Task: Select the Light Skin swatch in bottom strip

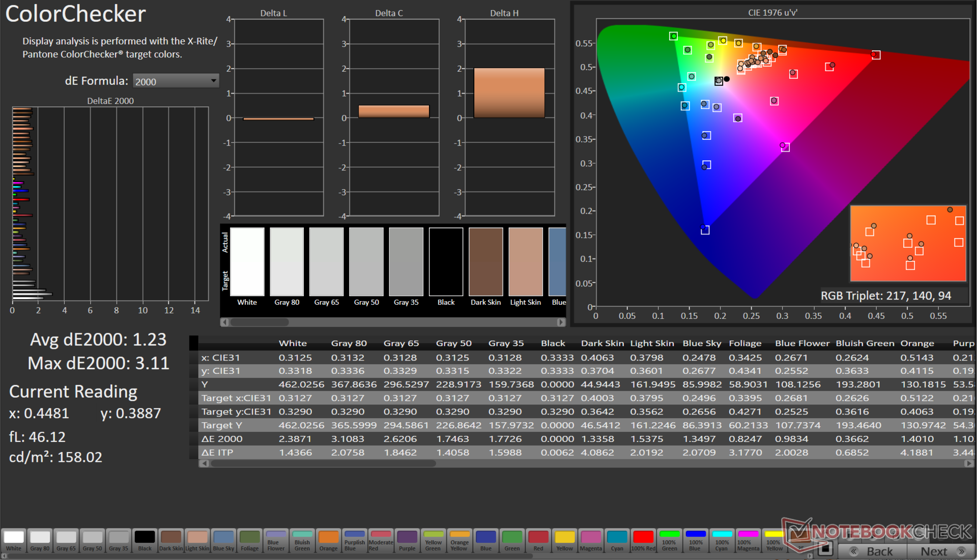Action: [x=197, y=540]
